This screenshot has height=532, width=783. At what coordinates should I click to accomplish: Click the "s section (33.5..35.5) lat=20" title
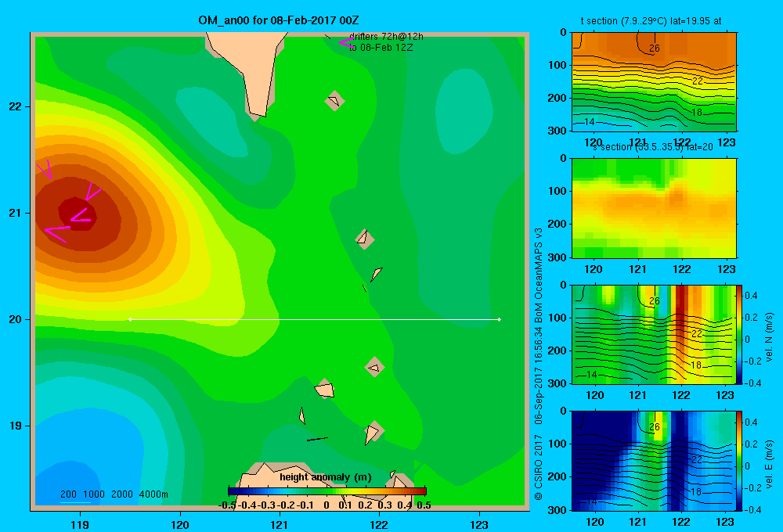pyautogui.click(x=653, y=147)
